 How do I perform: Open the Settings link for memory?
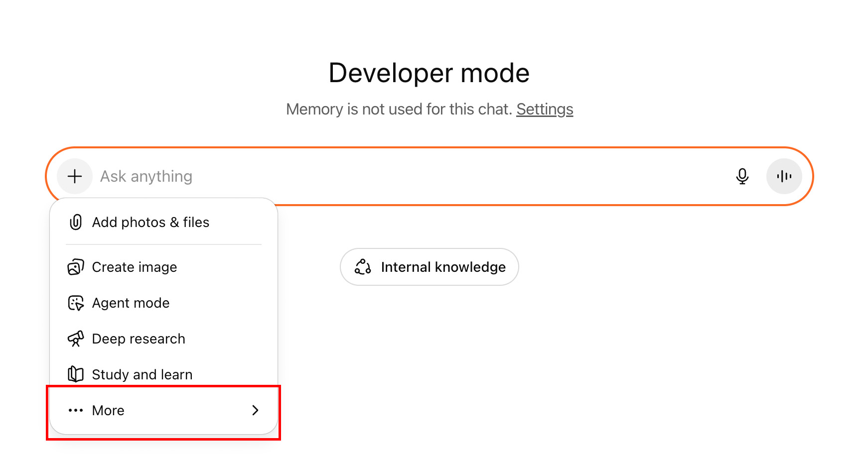(545, 109)
